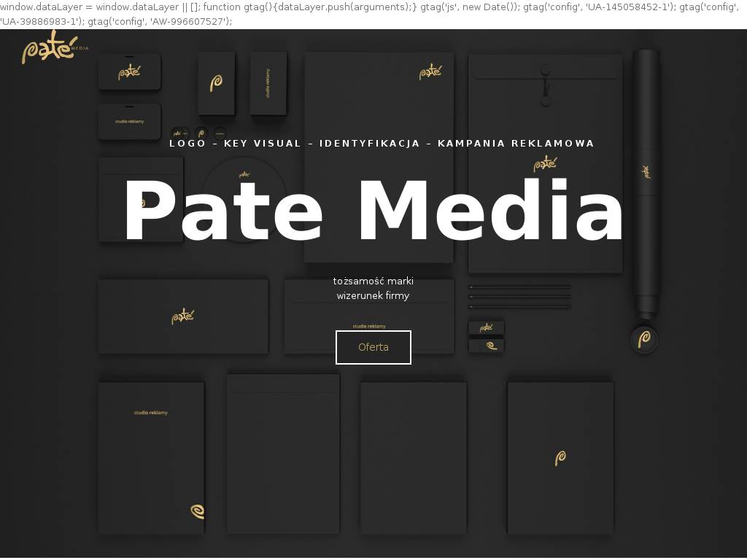Select the 'tożsamość marki' text
The height and width of the screenshot is (560, 747).
[373, 281]
